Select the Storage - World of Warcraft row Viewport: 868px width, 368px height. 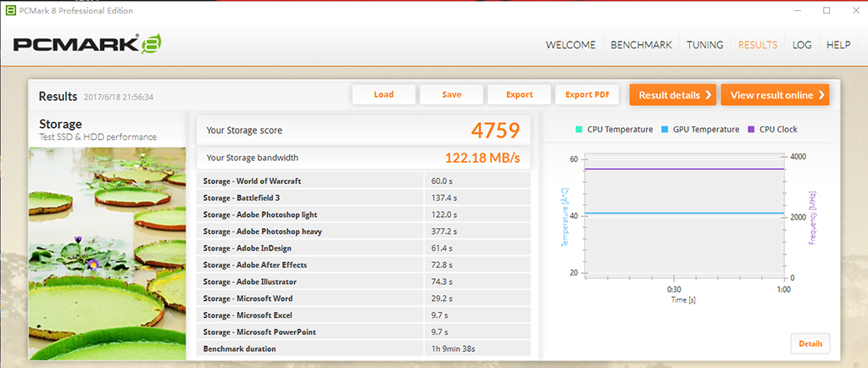[x=364, y=181]
